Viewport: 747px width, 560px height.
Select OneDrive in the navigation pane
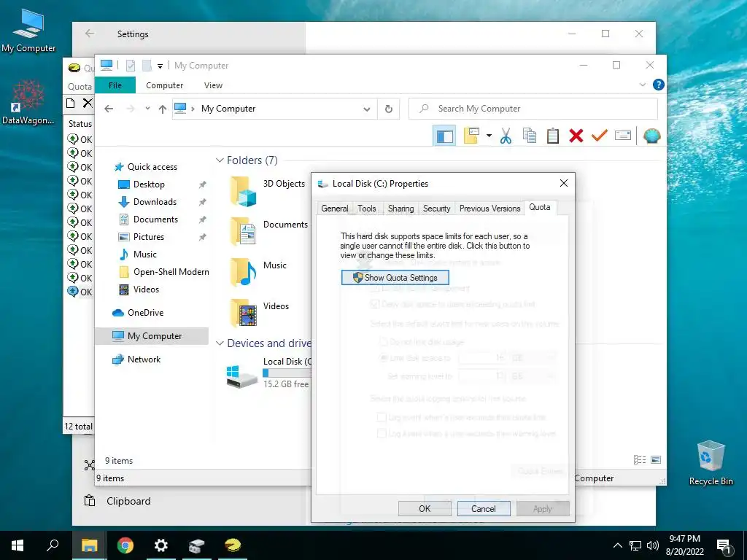(145, 313)
